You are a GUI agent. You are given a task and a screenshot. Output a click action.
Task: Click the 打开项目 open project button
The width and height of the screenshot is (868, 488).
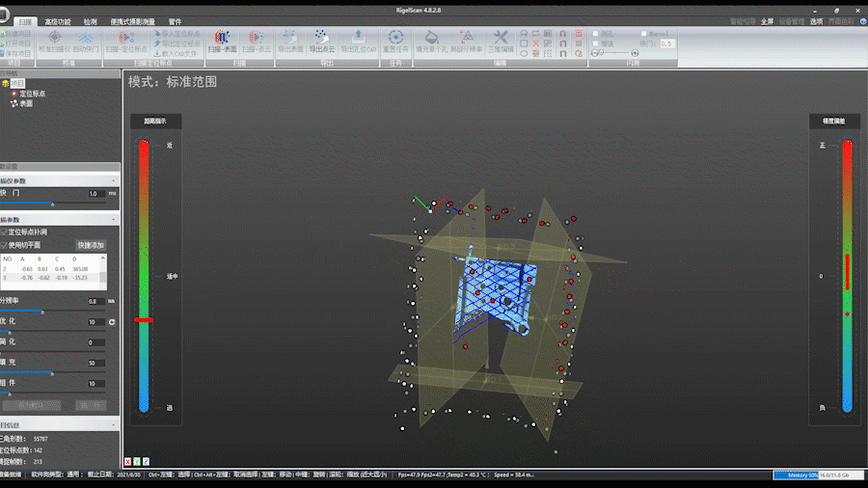(15, 43)
